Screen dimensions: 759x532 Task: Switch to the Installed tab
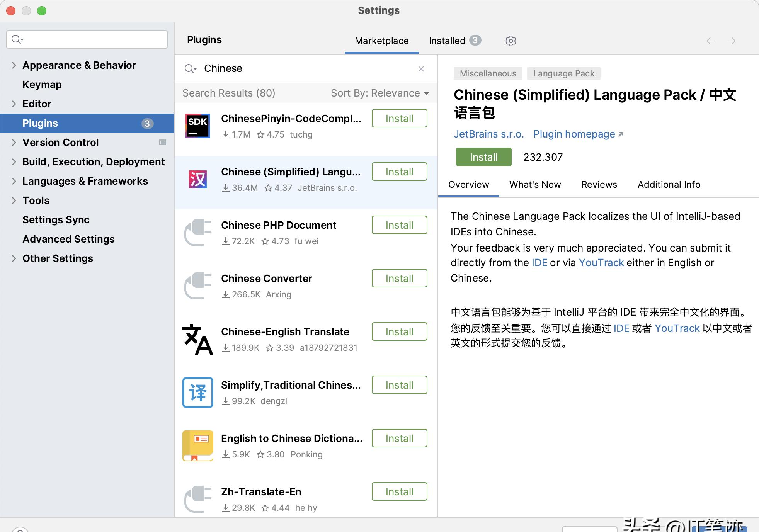[x=455, y=41]
